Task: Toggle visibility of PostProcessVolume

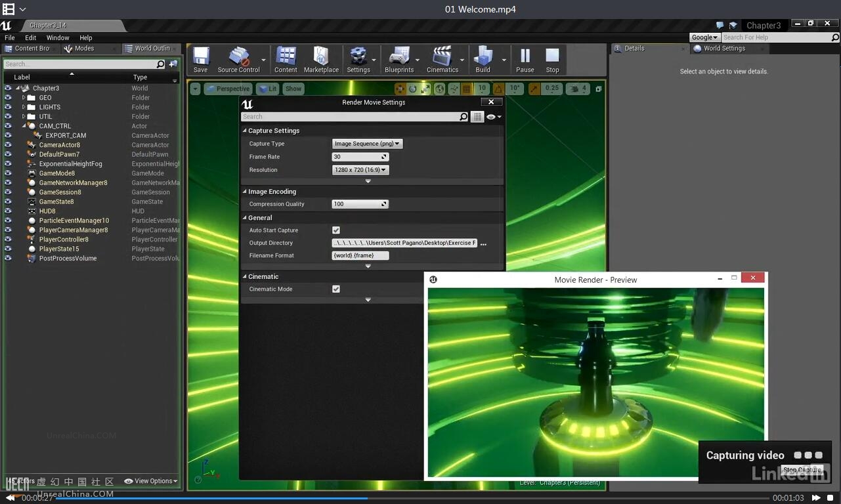Action: (x=8, y=259)
